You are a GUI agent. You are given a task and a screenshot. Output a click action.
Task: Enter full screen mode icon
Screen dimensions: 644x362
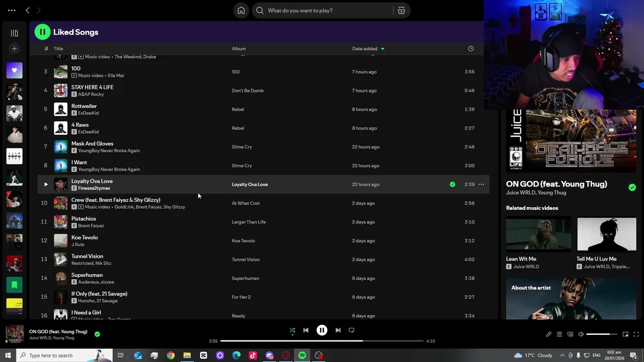pos(636,334)
